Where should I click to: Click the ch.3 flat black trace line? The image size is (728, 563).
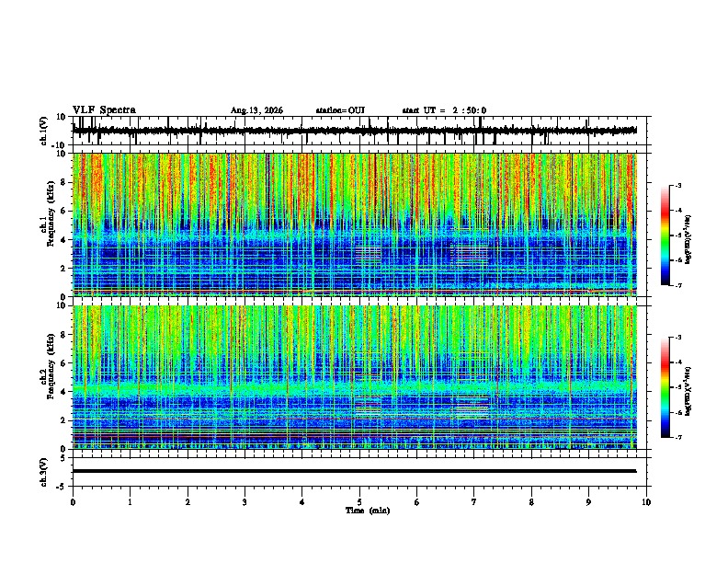(x=354, y=471)
